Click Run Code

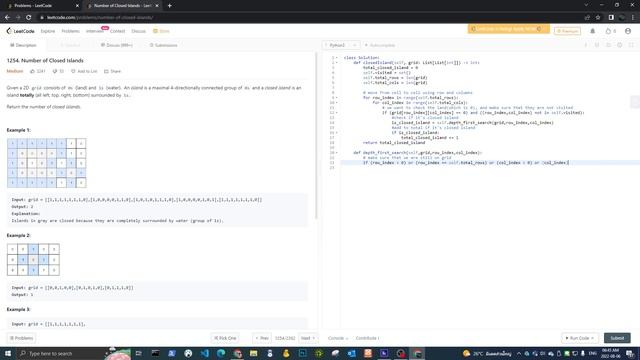click(x=580, y=338)
